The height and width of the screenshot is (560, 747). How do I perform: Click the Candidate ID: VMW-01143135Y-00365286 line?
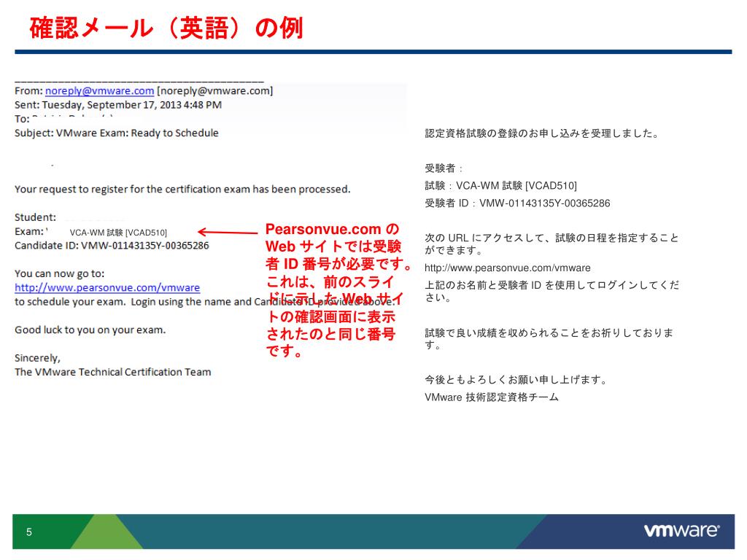click(x=112, y=245)
